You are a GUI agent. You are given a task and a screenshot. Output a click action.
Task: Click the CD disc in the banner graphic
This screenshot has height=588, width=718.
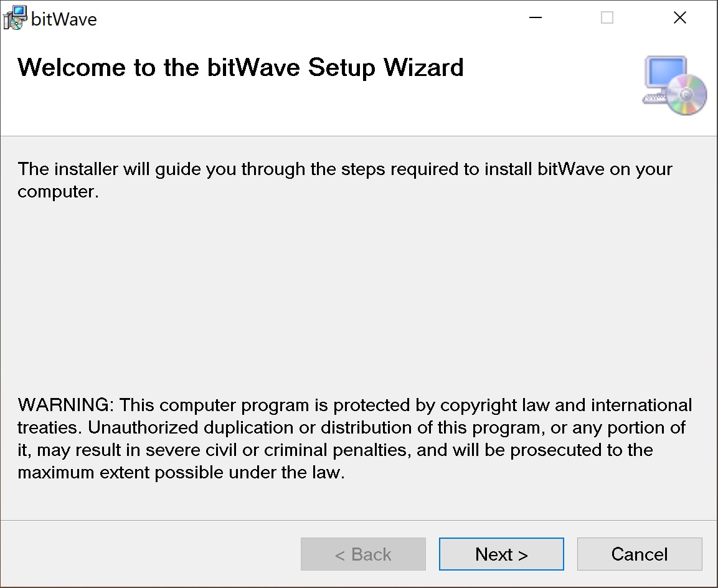pos(687,95)
